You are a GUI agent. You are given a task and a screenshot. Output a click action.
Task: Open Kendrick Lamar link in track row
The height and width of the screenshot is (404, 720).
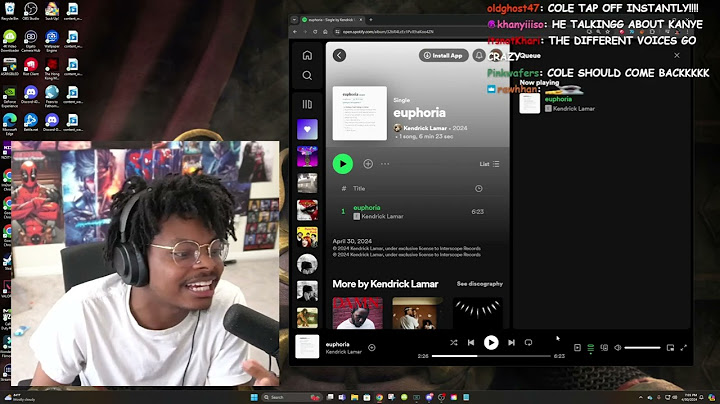coord(382,216)
